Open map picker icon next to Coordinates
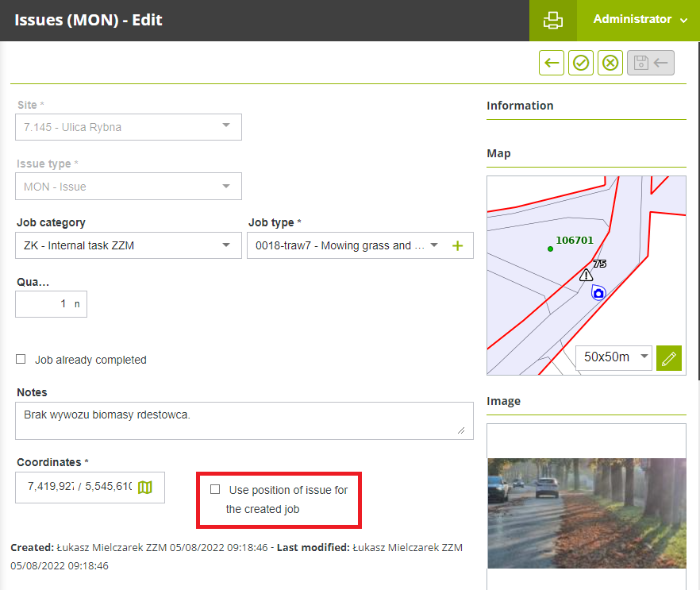This screenshot has width=700, height=590. 145,487
